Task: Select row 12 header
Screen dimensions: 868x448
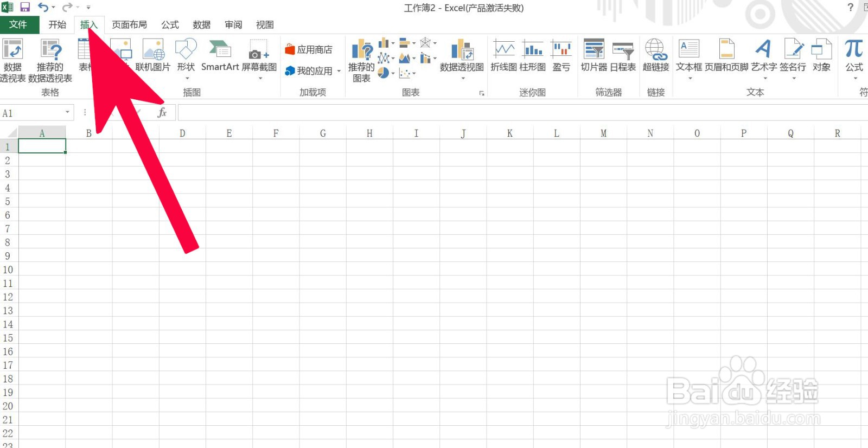Action: pyautogui.click(x=9, y=297)
